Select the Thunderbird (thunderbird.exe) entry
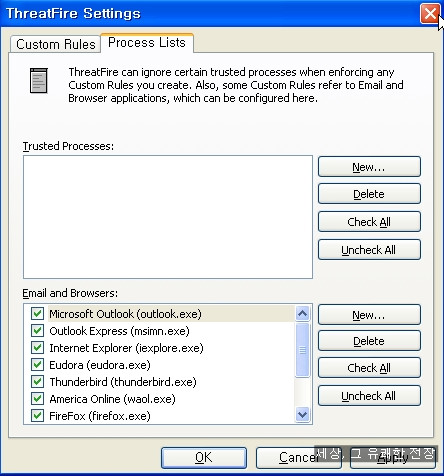444x476 pixels. point(123,382)
